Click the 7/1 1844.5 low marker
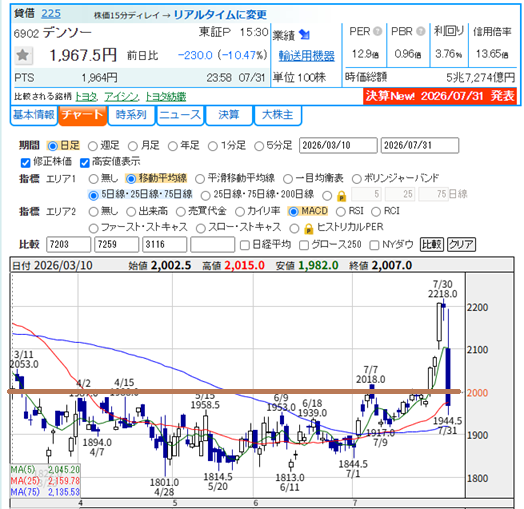 [353, 469]
